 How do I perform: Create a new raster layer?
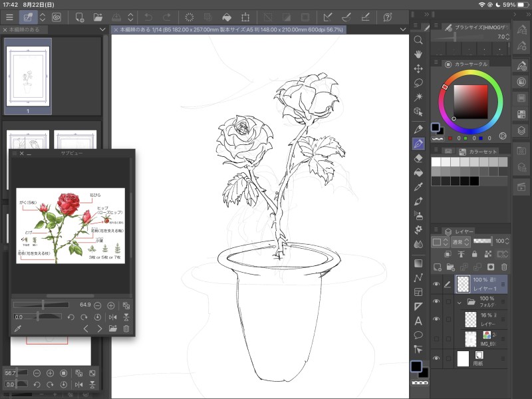click(437, 267)
